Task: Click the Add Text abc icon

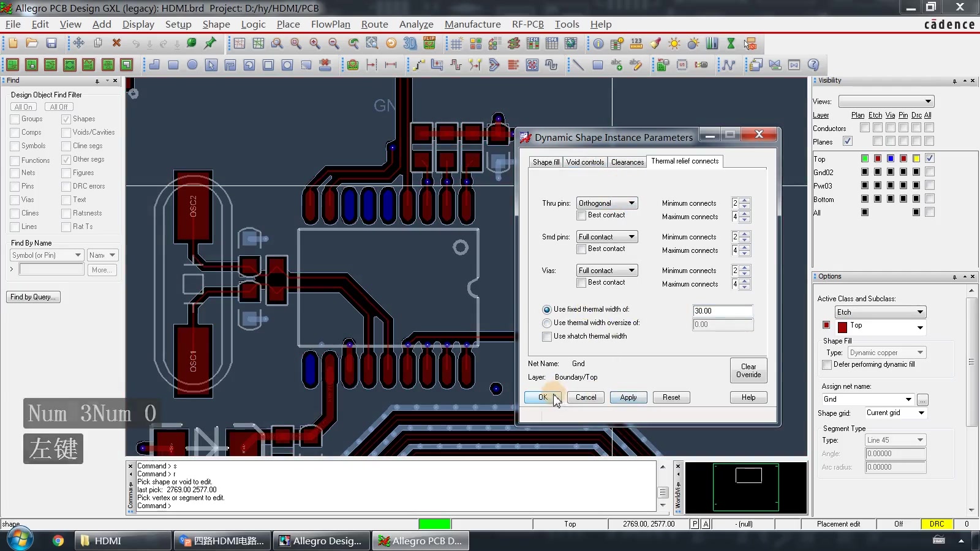Action: click(617, 65)
